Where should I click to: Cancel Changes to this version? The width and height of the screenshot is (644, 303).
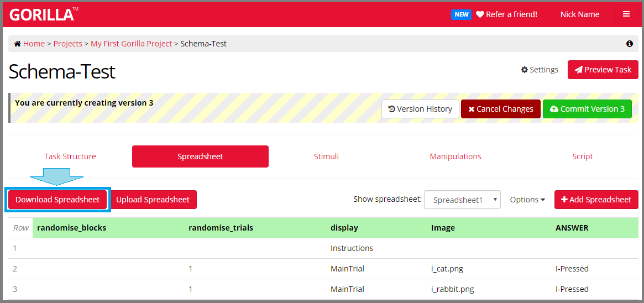pyautogui.click(x=500, y=109)
